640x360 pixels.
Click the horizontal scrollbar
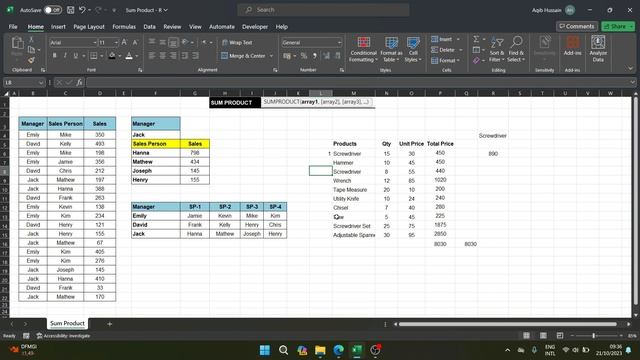pyautogui.click(x=508, y=324)
